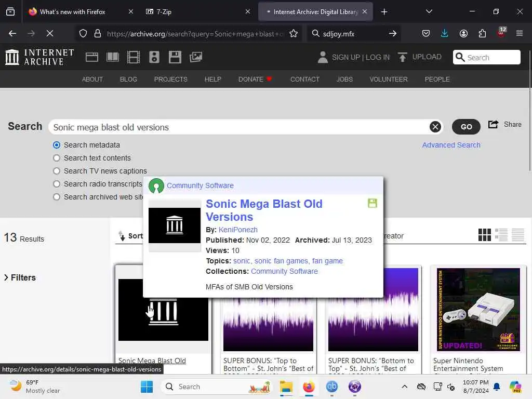This screenshot has width=532, height=399.
Task: Click the header Search box
Action: pos(486,57)
